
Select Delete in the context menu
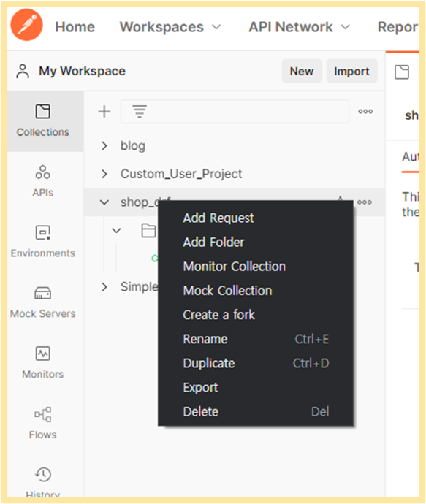[256, 412]
